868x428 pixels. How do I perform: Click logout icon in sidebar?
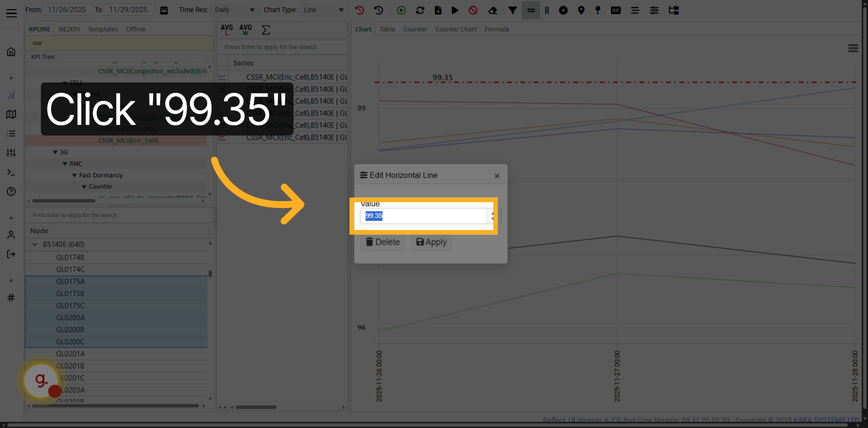coord(11,254)
